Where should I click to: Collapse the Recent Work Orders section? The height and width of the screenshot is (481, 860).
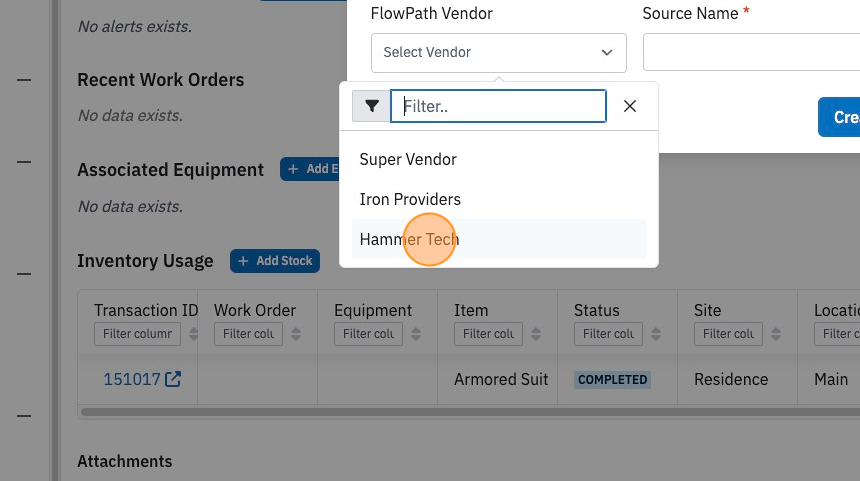24,80
